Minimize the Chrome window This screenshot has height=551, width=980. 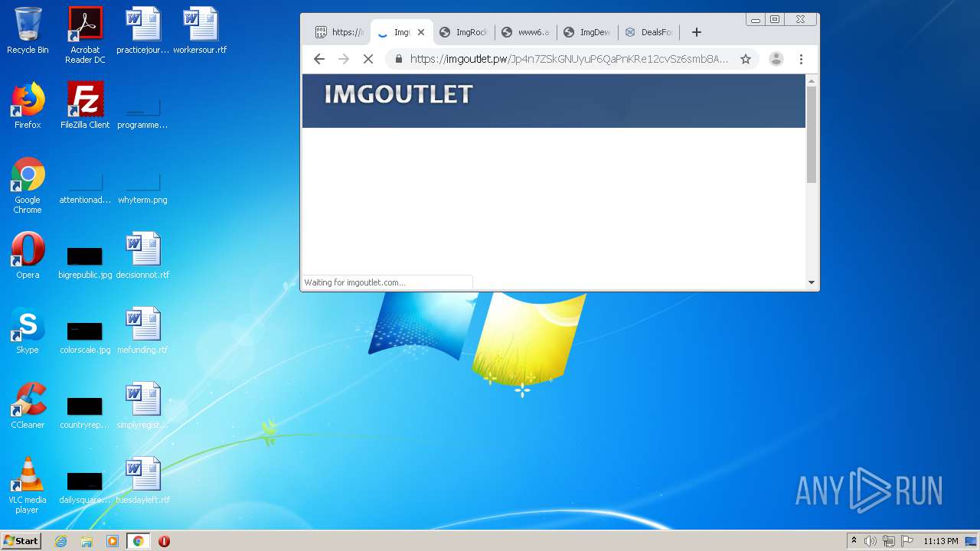(x=755, y=20)
